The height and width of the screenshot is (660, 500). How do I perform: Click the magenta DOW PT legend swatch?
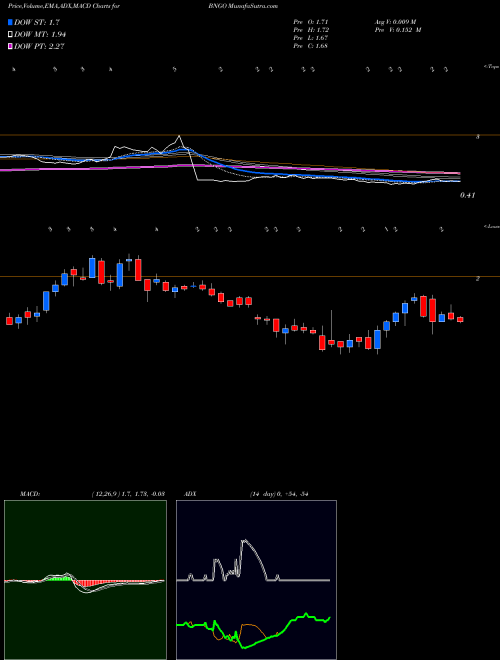pyautogui.click(x=11, y=46)
